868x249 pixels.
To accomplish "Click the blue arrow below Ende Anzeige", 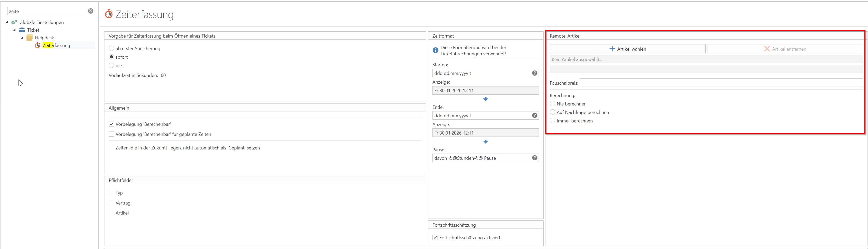I will click(485, 141).
